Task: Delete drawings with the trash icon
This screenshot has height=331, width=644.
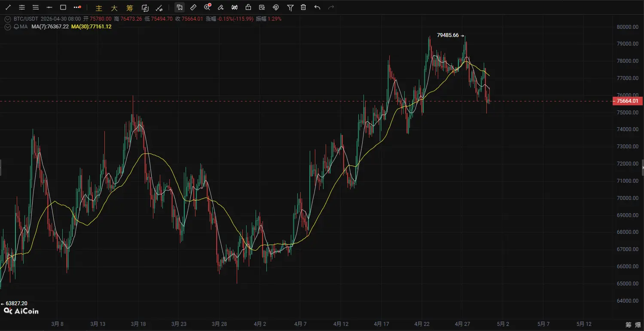Action: point(303,7)
